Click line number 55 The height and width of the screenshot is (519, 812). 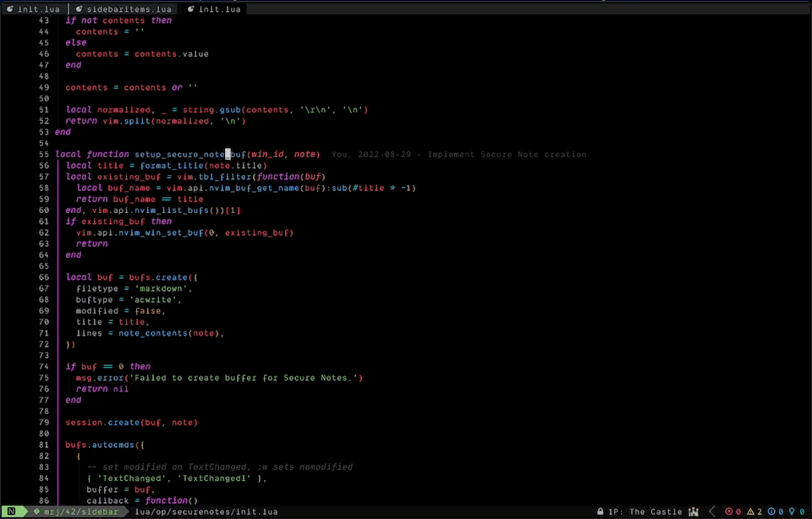(x=44, y=154)
